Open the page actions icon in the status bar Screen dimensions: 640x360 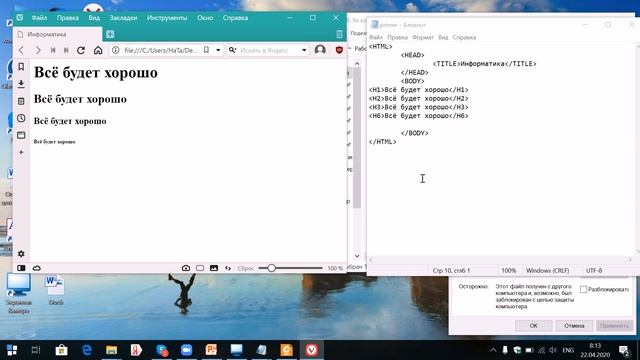[228, 268]
